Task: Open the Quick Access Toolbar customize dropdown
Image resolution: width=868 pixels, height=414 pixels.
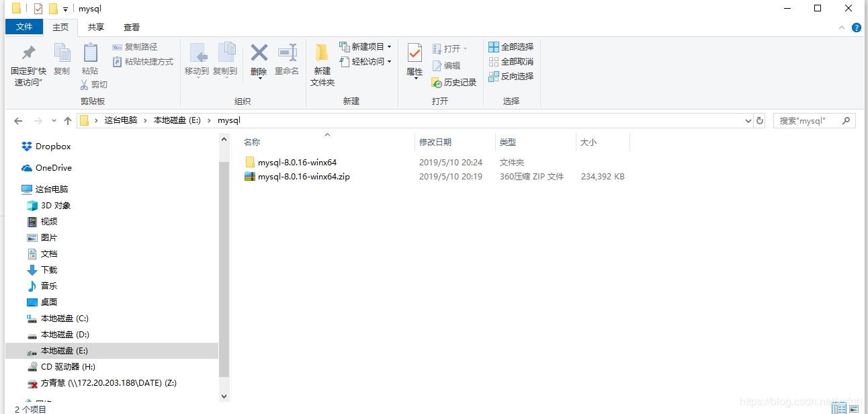Action: tap(65, 9)
